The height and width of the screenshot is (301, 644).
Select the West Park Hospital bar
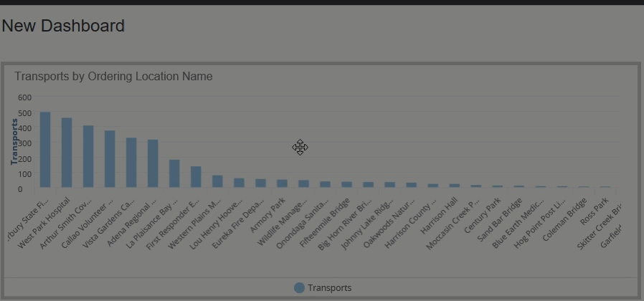[x=67, y=153]
